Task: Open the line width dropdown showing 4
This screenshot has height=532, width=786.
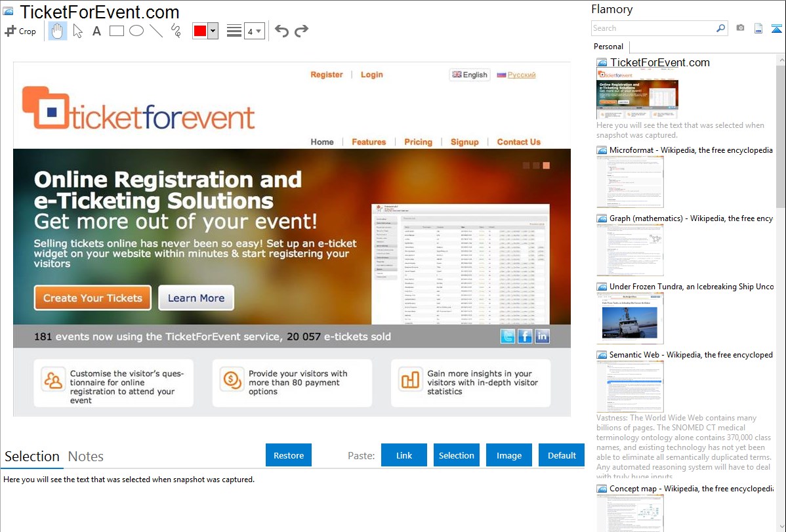Action: pos(255,31)
